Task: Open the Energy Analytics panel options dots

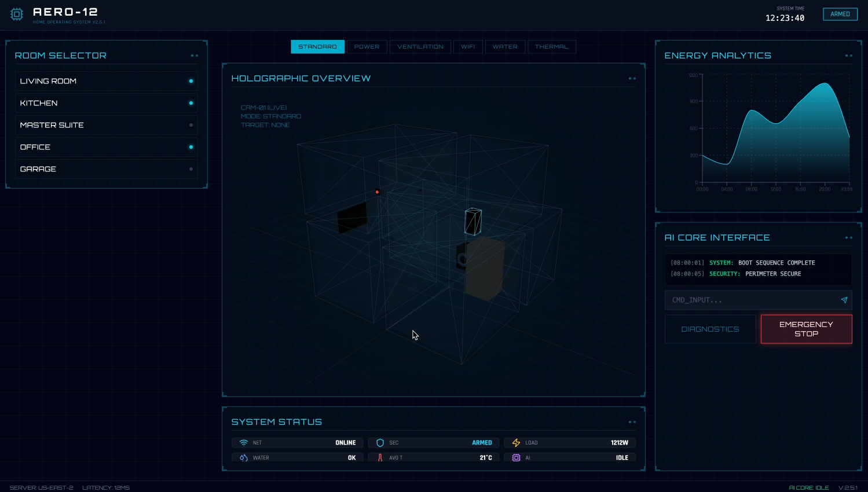Action: (849, 54)
